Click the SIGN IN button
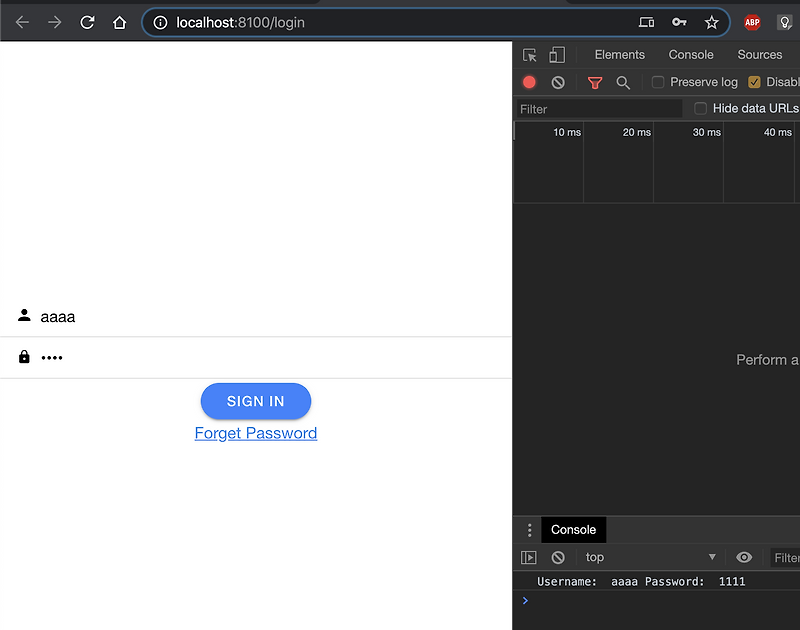This screenshot has width=800, height=630. (256, 401)
